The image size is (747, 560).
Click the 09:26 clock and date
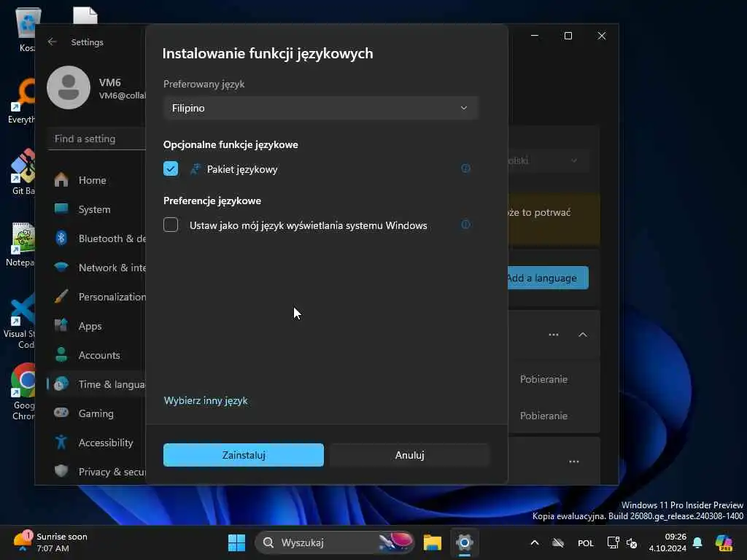click(x=667, y=542)
